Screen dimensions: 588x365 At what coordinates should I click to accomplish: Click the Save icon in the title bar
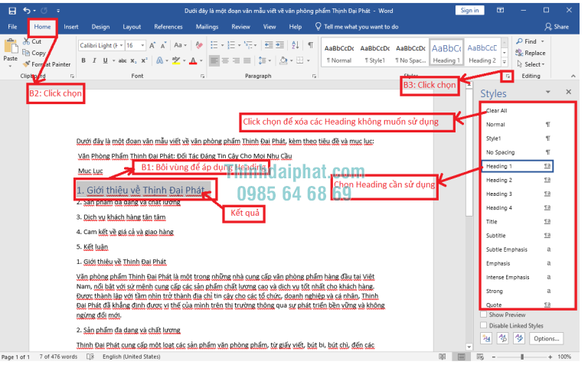click(12, 11)
